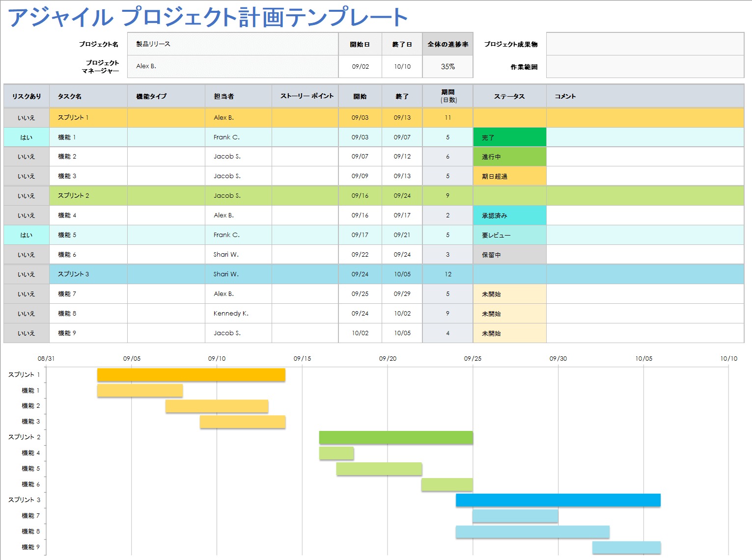Click the project manager cell 'Alex B.'
Viewport: 752px width, 560px height.
pos(233,66)
